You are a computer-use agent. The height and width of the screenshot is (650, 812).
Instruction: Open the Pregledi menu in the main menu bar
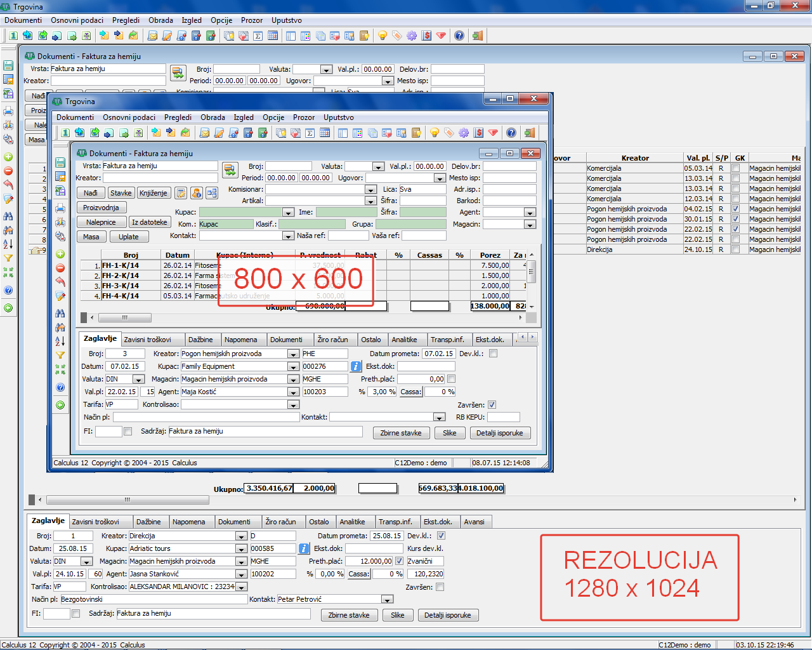coord(126,20)
